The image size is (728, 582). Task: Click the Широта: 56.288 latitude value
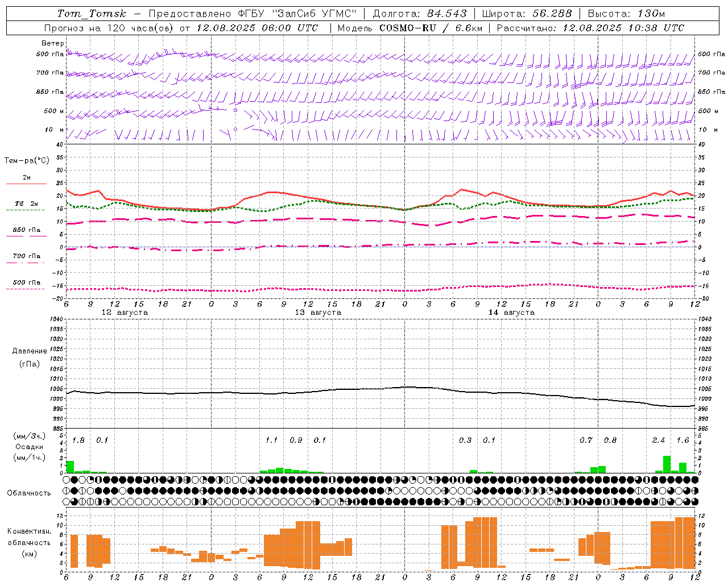[x=527, y=14]
